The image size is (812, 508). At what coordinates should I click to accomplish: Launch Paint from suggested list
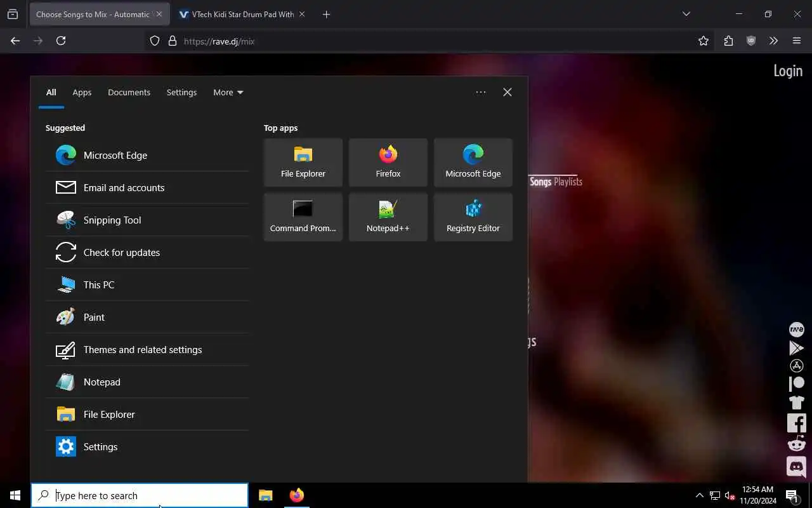coord(147,317)
